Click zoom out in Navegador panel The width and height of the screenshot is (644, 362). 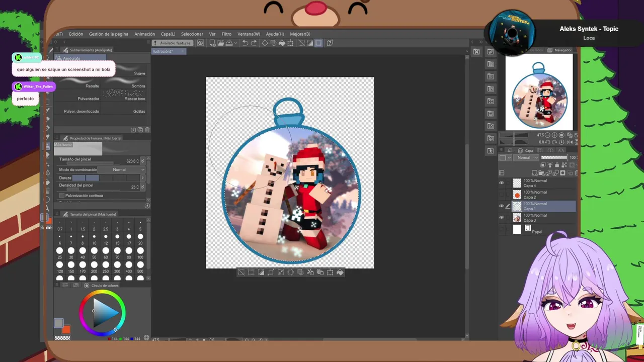[x=547, y=135]
